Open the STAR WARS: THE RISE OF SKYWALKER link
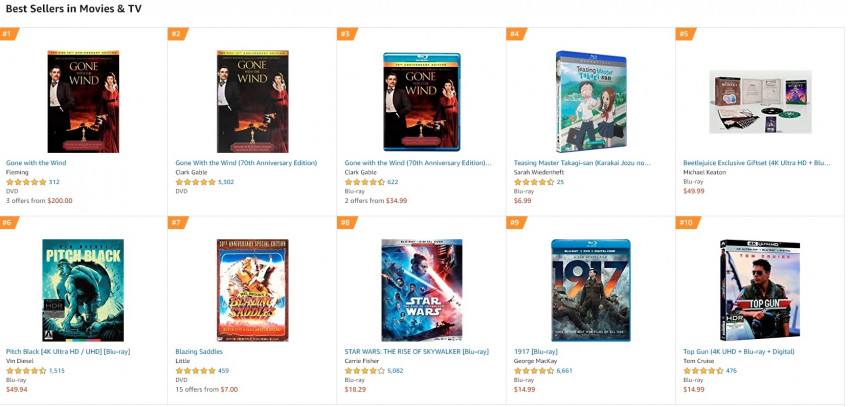 click(416, 351)
